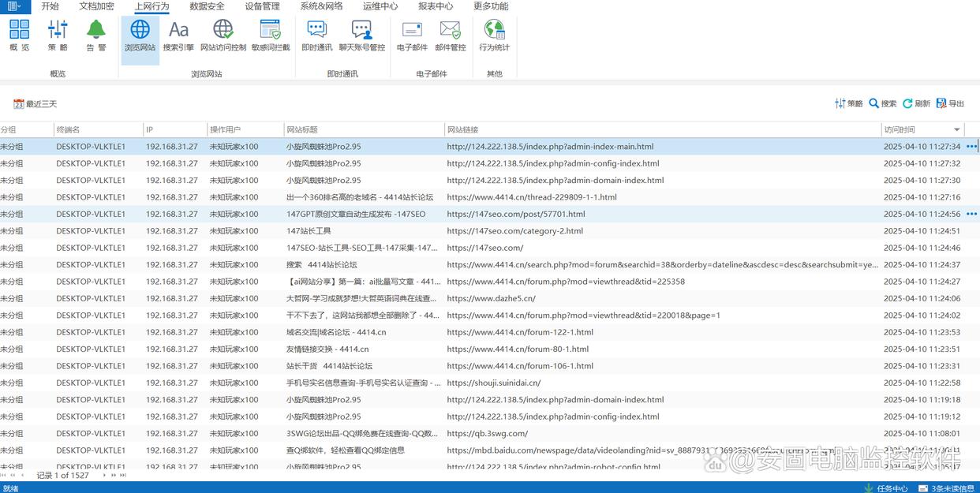The height and width of the screenshot is (493, 980).
Task: Open 敏感词拦截 sensitive word blocking
Action: tap(271, 36)
